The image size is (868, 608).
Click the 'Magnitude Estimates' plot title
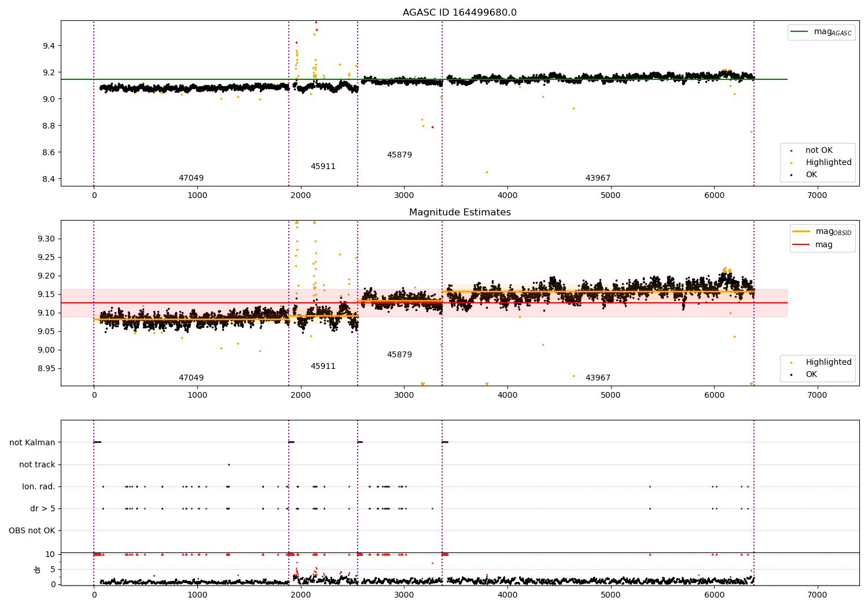pos(459,213)
